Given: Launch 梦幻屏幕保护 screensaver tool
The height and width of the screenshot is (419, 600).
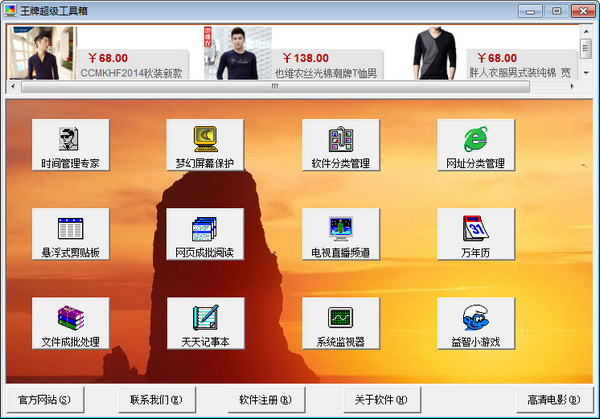Looking at the screenshot, I should coord(205,146).
